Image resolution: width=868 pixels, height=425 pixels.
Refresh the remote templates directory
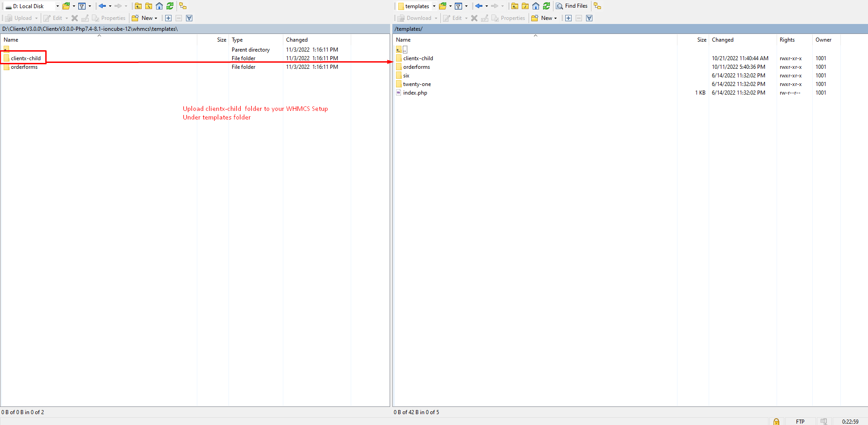tap(546, 6)
